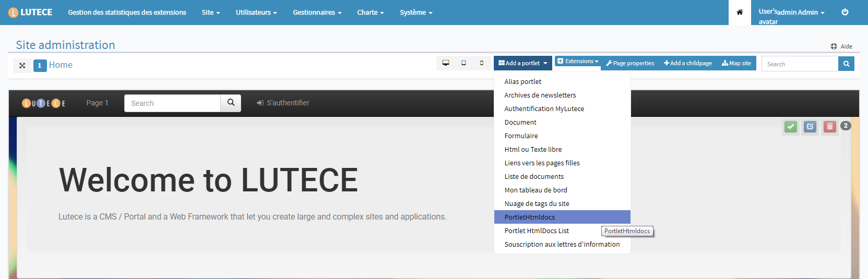
Task: Click the power logout icon
Action: (845, 12)
